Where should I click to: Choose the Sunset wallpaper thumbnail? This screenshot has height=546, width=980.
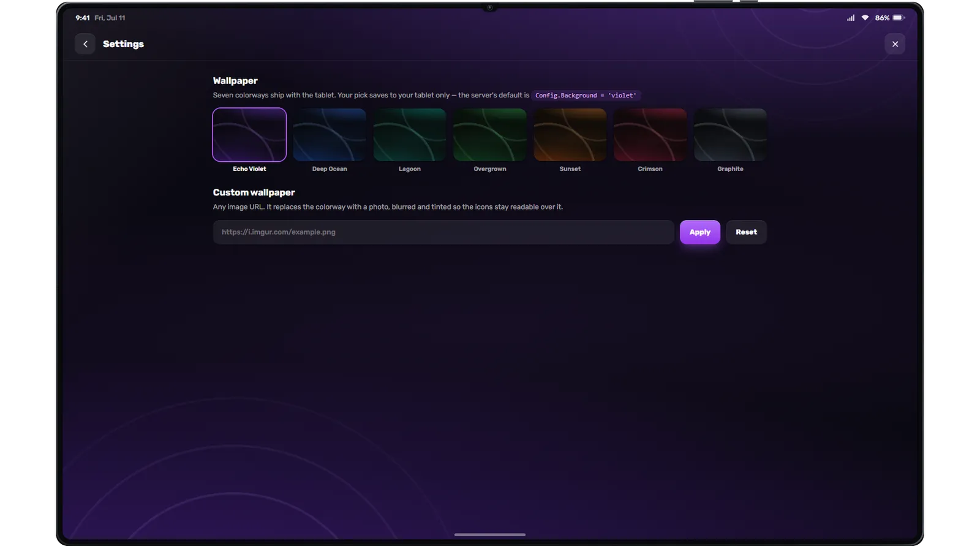(570, 135)
